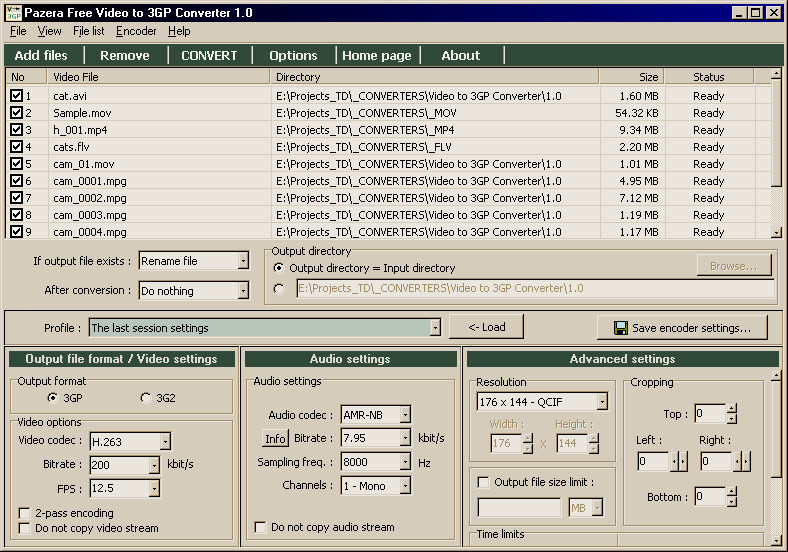This screenshot has height=552, width=788.
Task: Open the If output file exists dropdown
Action: [243, 261]
